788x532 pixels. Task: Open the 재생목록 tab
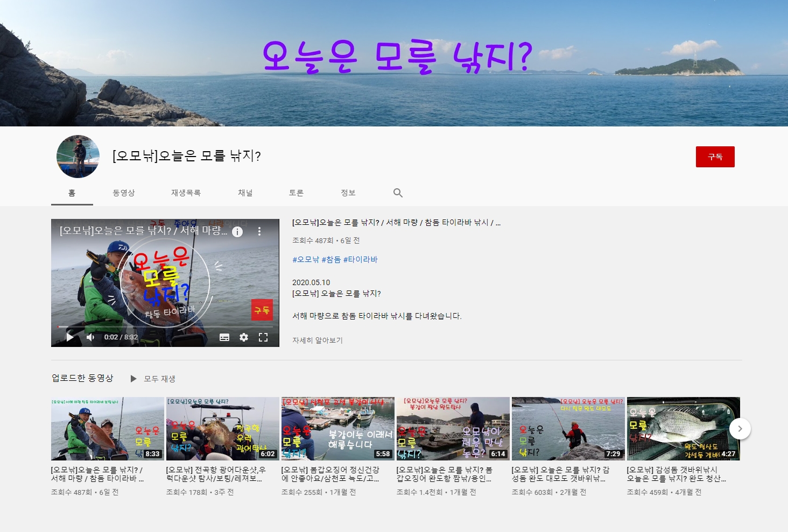pyautogui.click(x=186, y=193)
